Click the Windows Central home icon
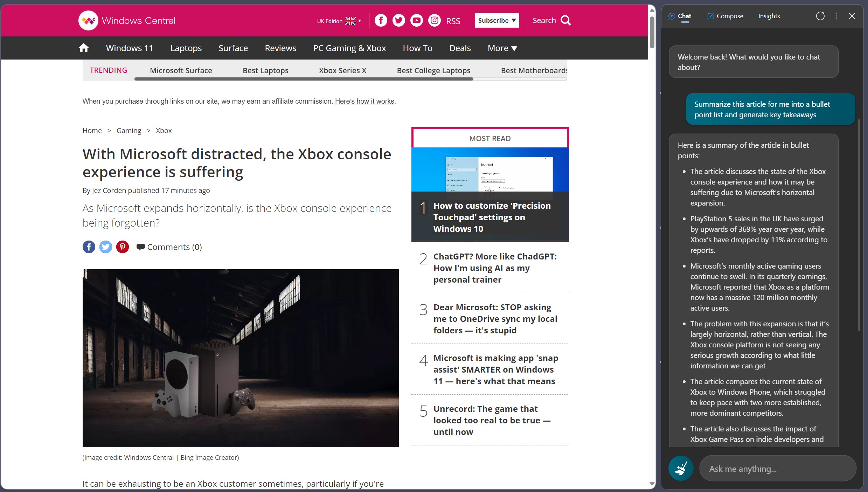Screen dimensions: 868x492 (83, 48)
